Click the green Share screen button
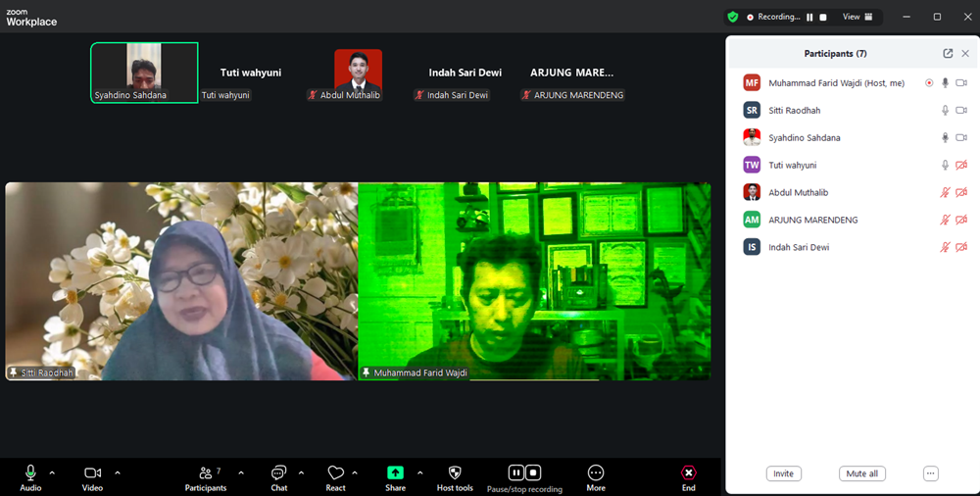Screen dimensions: 980x496 click(x=395, y=472)
